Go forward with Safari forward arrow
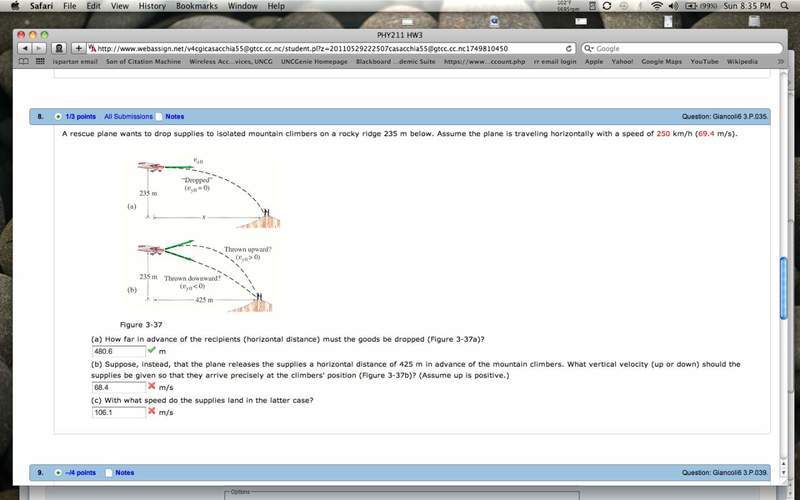This screenshot has width=800, height=500. tap(39, 48)
